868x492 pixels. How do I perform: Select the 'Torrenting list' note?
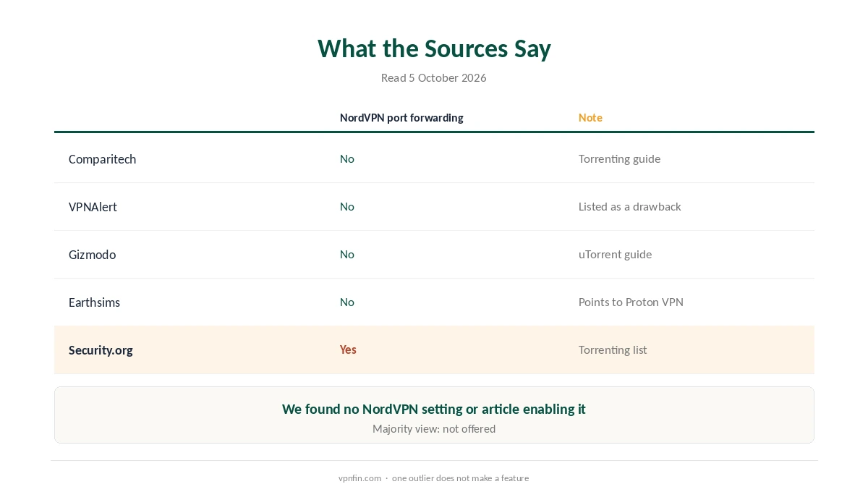(613, 350)
